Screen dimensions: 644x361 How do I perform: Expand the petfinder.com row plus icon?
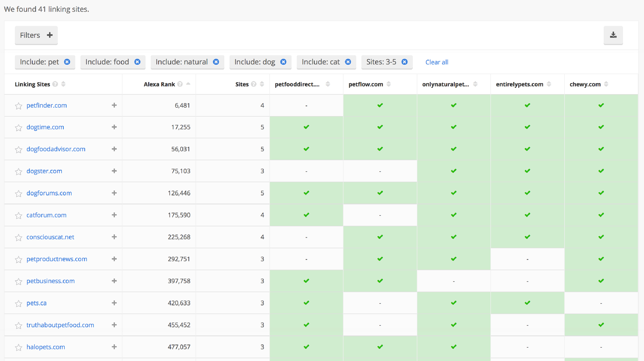tap(114, 105)
